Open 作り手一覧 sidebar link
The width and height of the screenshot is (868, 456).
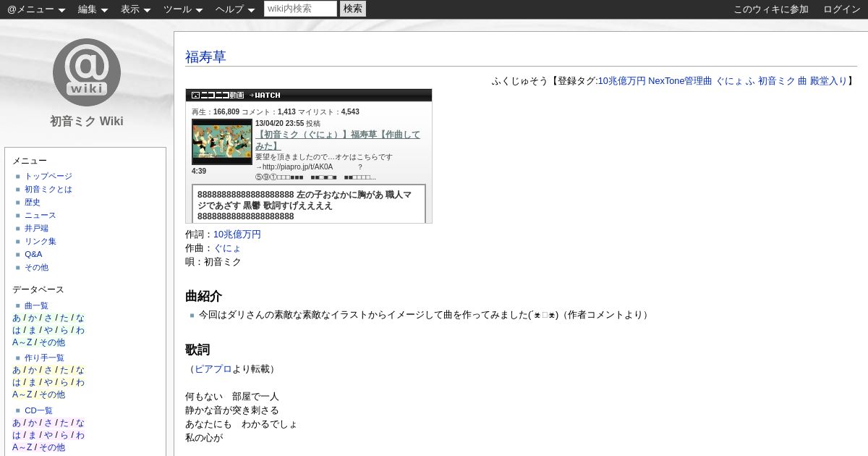[x=44, y=358]
